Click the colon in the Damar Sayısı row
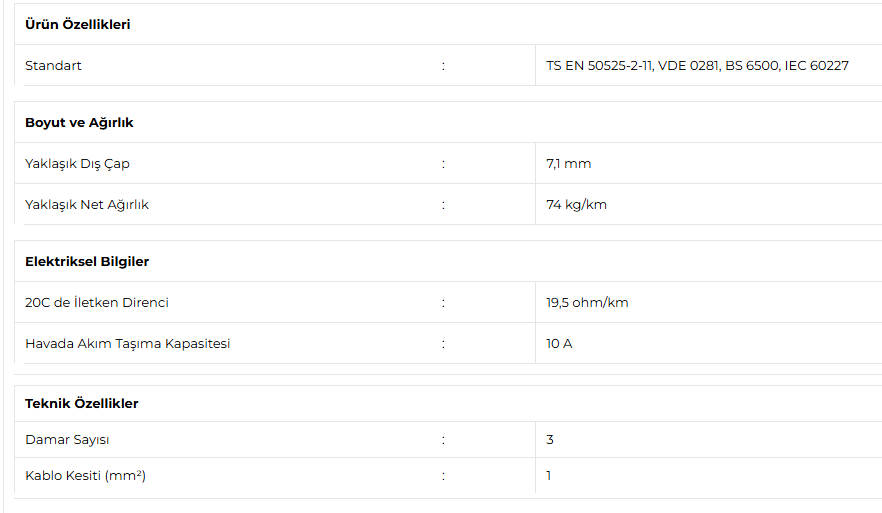882x513 pixels. tap(443, 440)
